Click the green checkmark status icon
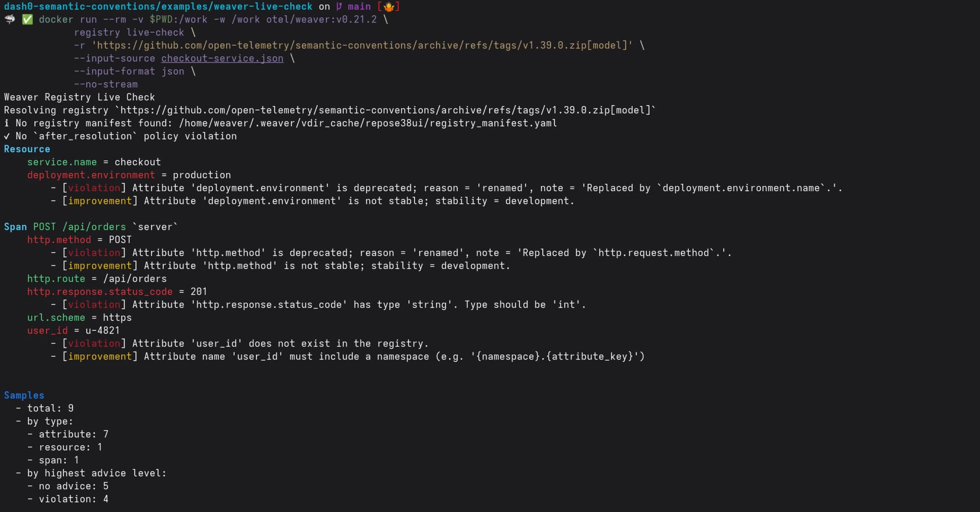 click(27, 19)
